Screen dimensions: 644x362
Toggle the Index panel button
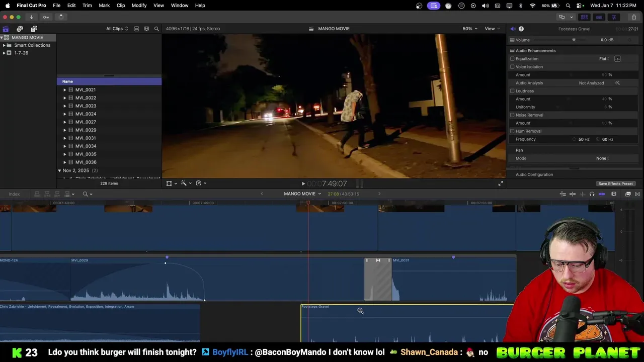[14, 194]
